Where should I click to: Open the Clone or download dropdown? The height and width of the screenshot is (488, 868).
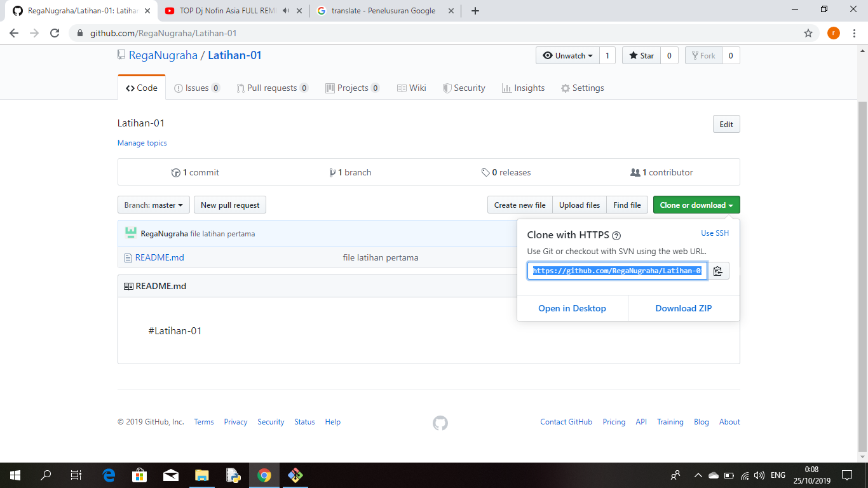coord(696,205)
